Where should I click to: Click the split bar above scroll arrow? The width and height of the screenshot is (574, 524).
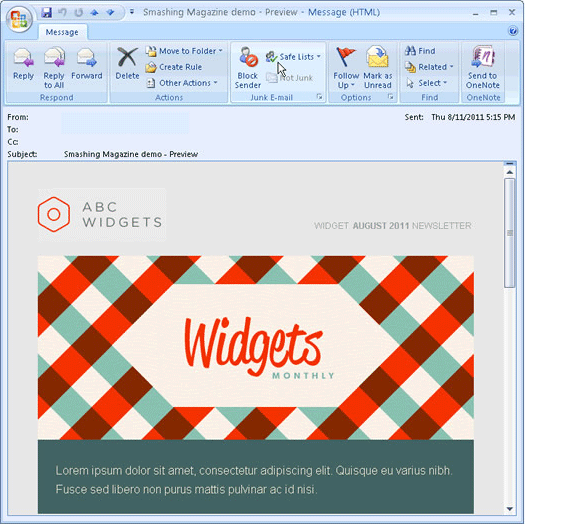510,163
